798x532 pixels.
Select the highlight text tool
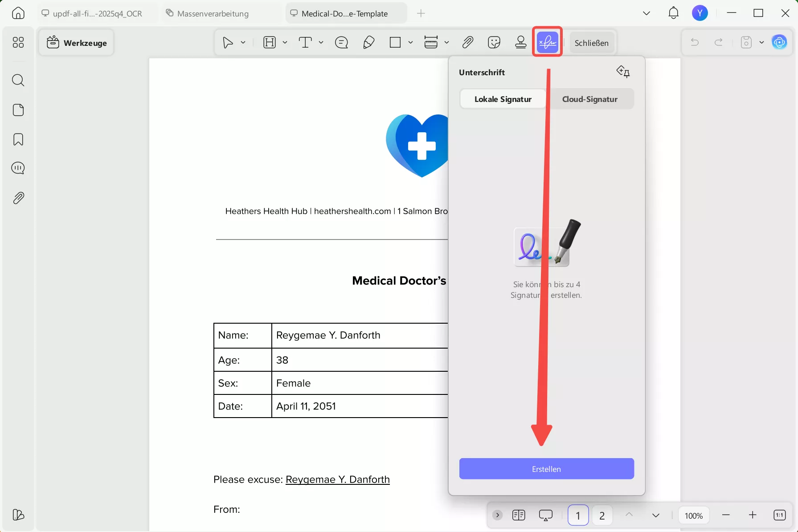[270, 43]
